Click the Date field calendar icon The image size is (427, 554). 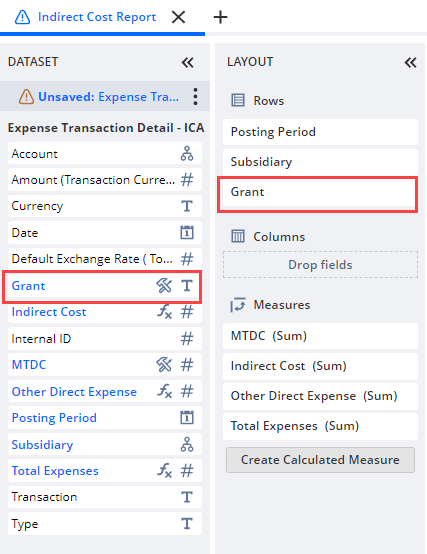(x=187, y=233)
